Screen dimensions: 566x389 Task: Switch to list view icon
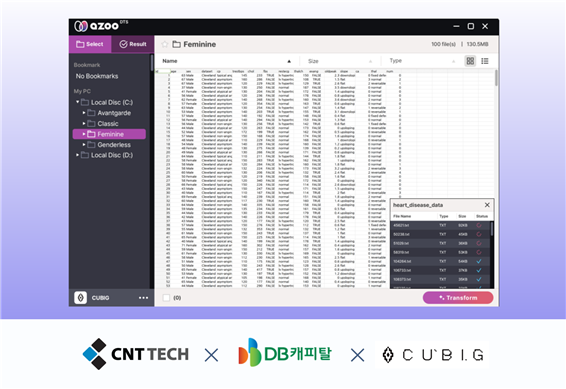click(485, 61)
